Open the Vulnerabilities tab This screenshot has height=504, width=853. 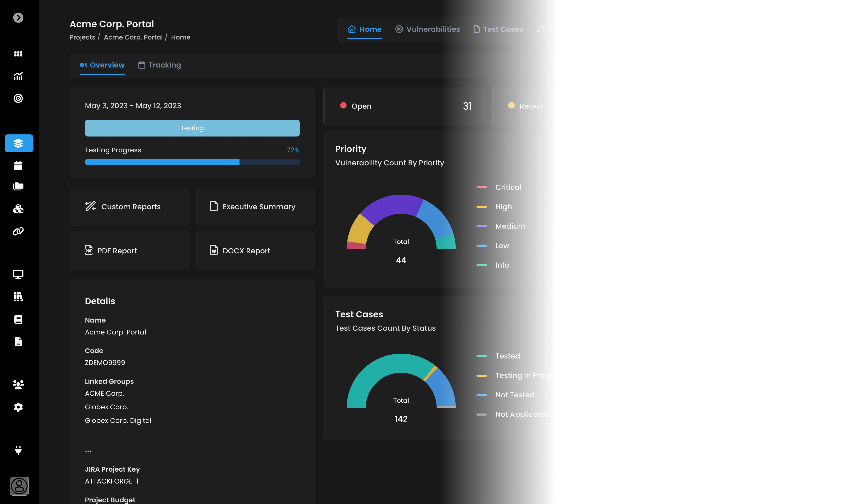[428, 29]
